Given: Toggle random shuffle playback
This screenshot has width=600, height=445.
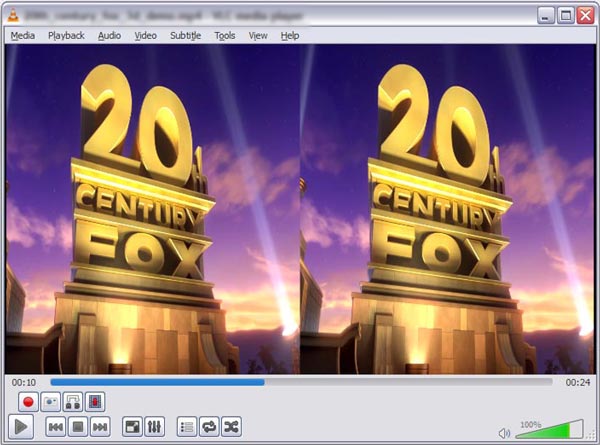Looking at the screenshot, I should point(231,427).
